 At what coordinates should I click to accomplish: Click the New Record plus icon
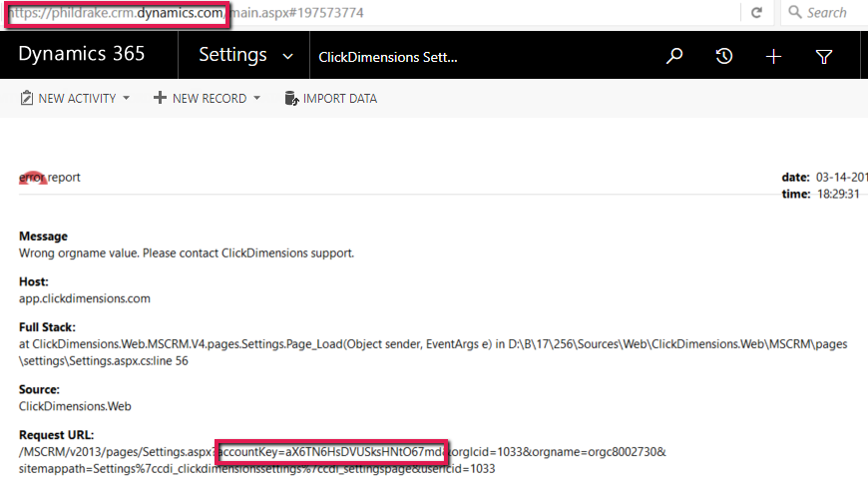(160, 98)
